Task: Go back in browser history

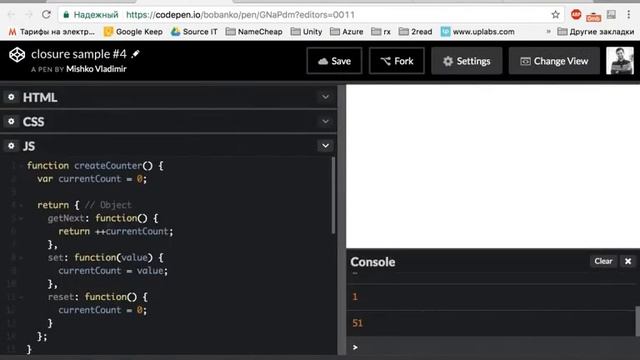Action: 11,15
